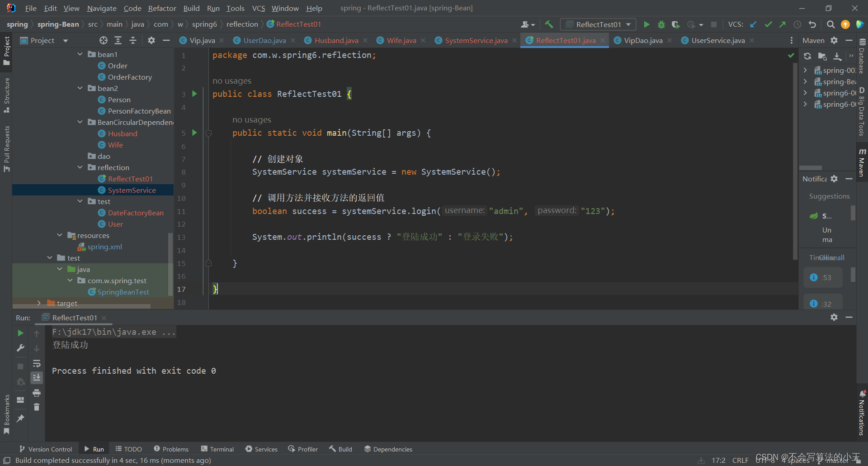Show VCS history clock icon
This screenshot has height=466, width=868.
(797, 24)
